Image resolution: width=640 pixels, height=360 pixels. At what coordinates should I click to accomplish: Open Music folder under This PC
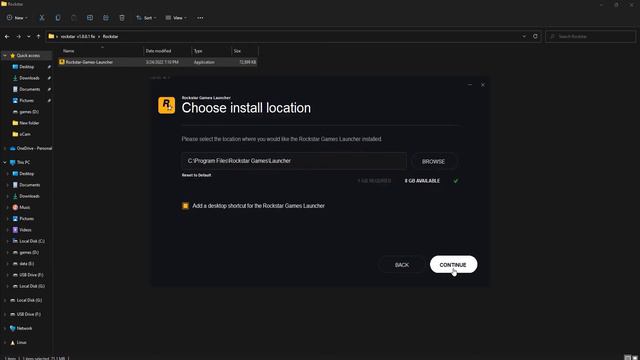pyautogui.click(x=24, y=207)
